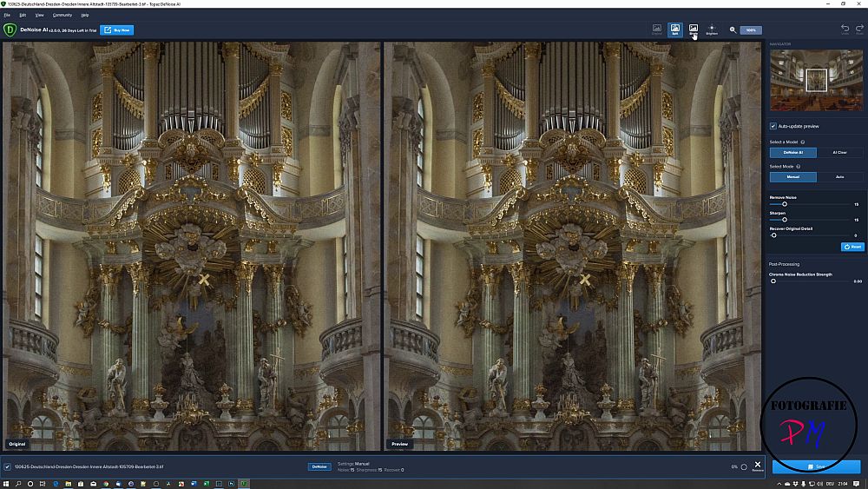The height and width of the screenshot is (489, 868).
Task: Click the Preview label on the right image
Action: 399,444
